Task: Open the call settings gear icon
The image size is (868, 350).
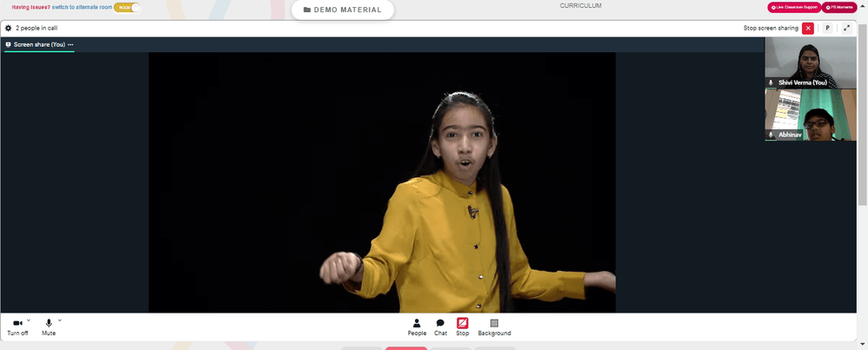Action: click(x=8, y=28)
